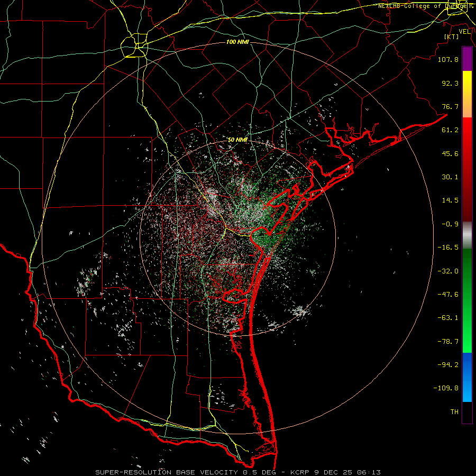Click the -0.9 legend value

click(x=450, y=224)
